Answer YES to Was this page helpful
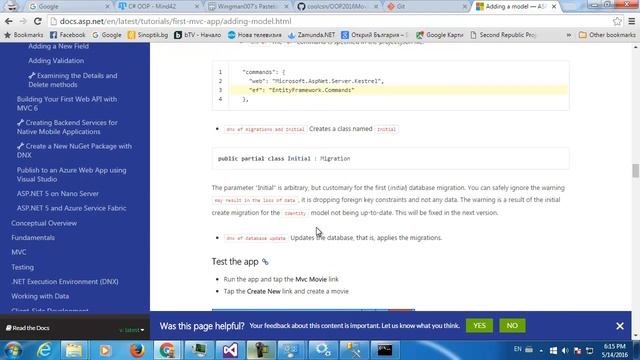Image resolution: width=640 pixels, height=360 pixels. (479, 325)
